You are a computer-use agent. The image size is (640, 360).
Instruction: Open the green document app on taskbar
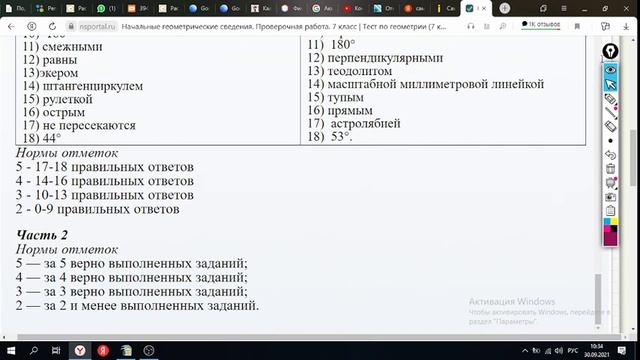coord(127,351)
